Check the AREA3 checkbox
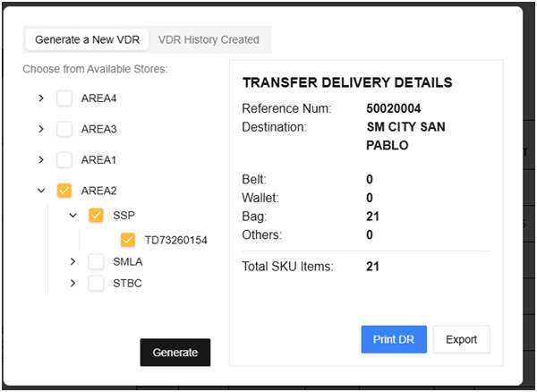The width and height of the screenshot is (537, 392). (x=64, y=129)
